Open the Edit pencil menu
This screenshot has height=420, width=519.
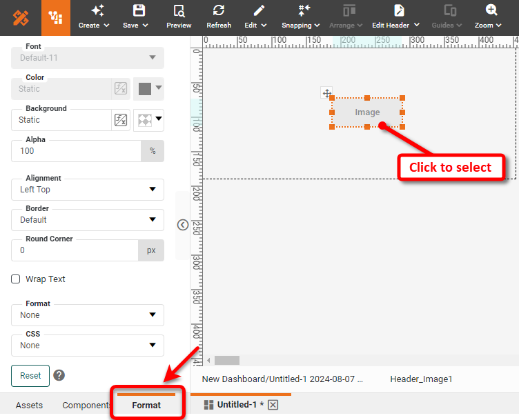[259, 11]
